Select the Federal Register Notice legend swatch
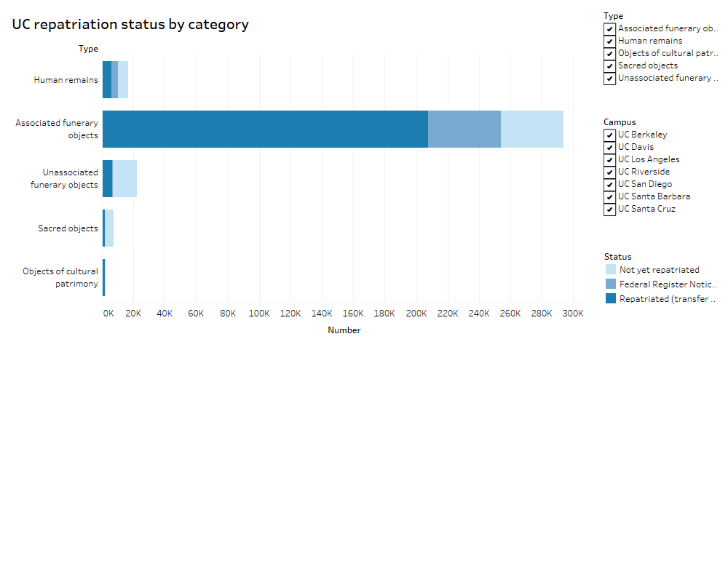This screenshot has width=728, height=582. point(610,284)
